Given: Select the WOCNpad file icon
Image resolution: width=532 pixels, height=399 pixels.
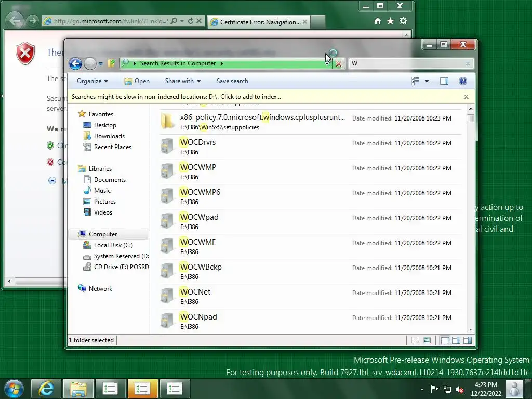Looking at the screenshot, I should click(167, 321).
